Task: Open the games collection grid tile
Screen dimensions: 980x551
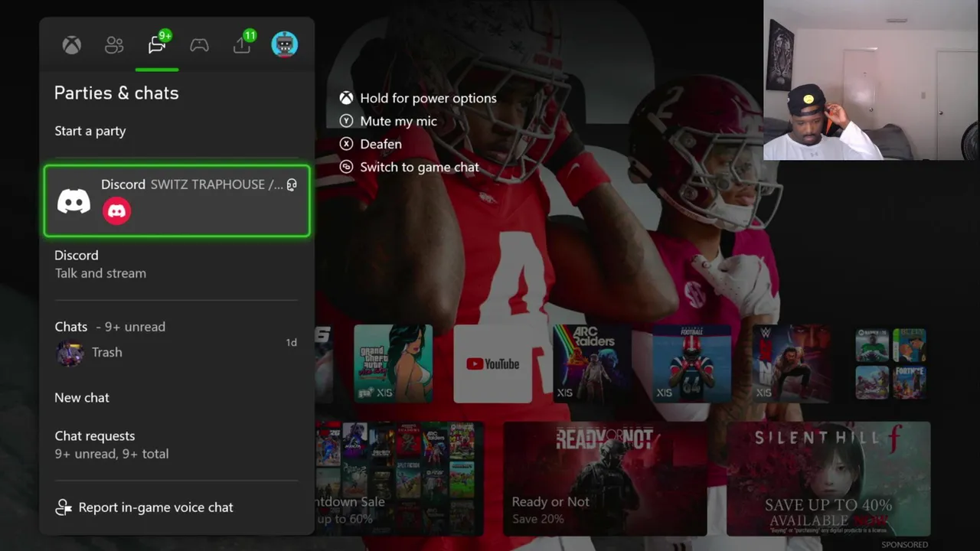Action: (891, 364)
